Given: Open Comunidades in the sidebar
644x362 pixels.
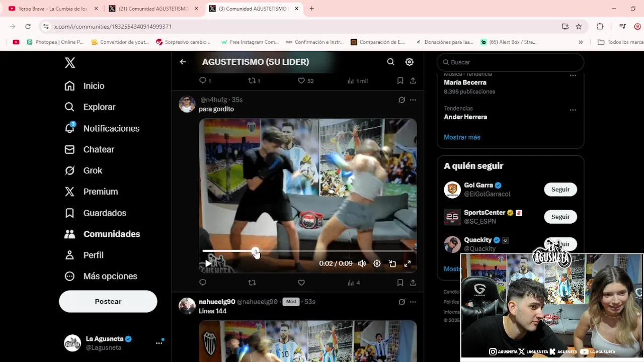Looking at the screenshot, I should [x=102, y=234].
